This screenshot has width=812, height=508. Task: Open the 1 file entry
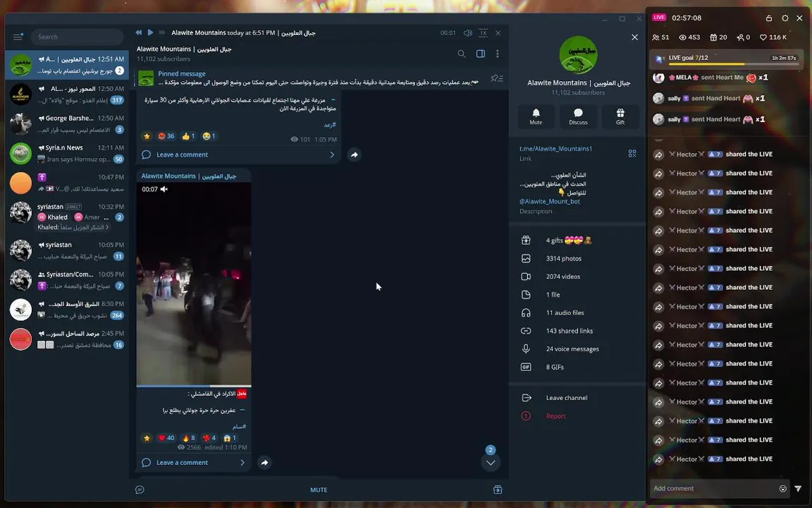577,295
